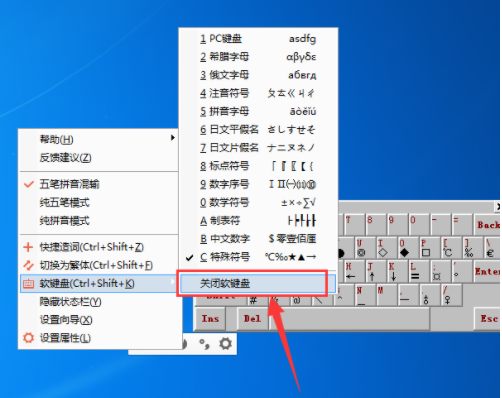Expand the 帮助(H) submenu arrow
Image resolution: width=502 pixels, height=398 pixels.
click(x=173, y=138)
